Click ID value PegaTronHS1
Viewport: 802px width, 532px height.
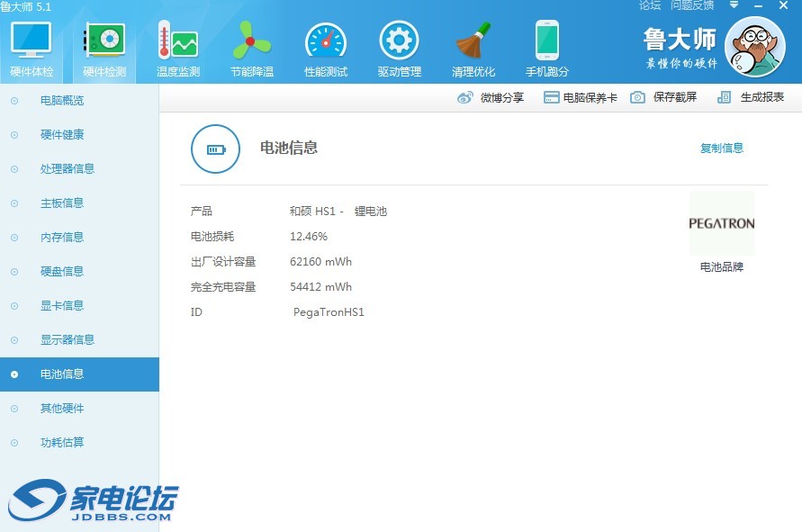329,312
